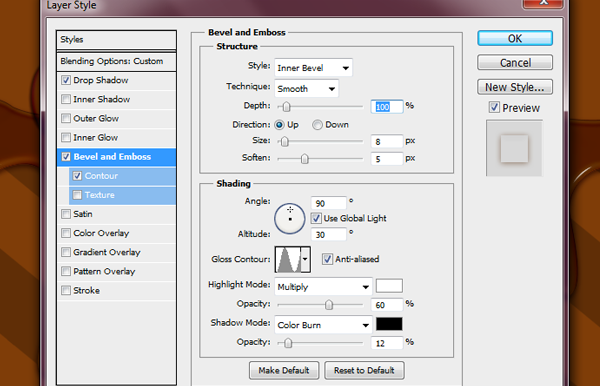The height and width of the screenshot is (386, 600).
Task: Expand the Gloss Contour picker arrow
Action: [305, 259]
